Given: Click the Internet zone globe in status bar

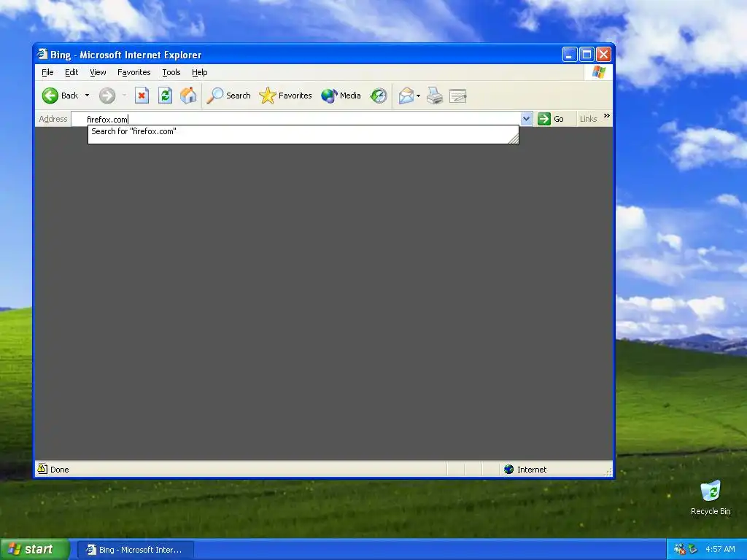Looking at the screenshot, I should (508, 470).
